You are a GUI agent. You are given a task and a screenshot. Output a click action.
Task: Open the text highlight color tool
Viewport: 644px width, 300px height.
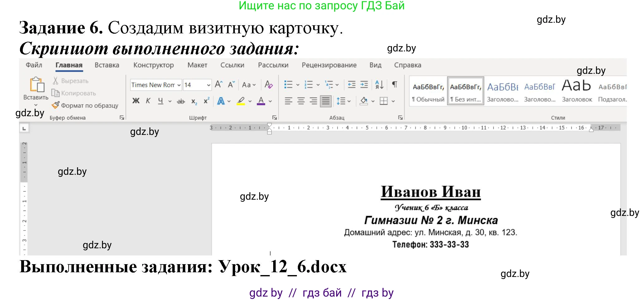click(240, 101)
